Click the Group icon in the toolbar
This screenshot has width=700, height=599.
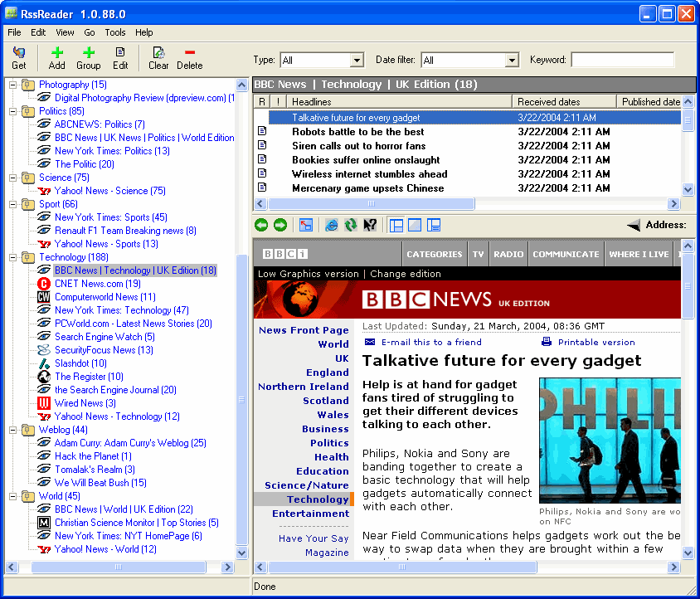(87, 58)
